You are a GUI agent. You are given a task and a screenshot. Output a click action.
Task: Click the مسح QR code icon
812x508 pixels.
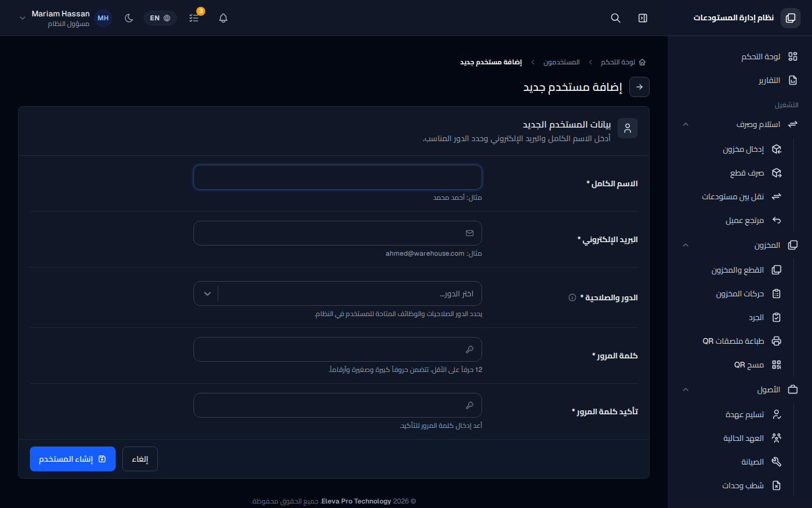coord(776,365)
